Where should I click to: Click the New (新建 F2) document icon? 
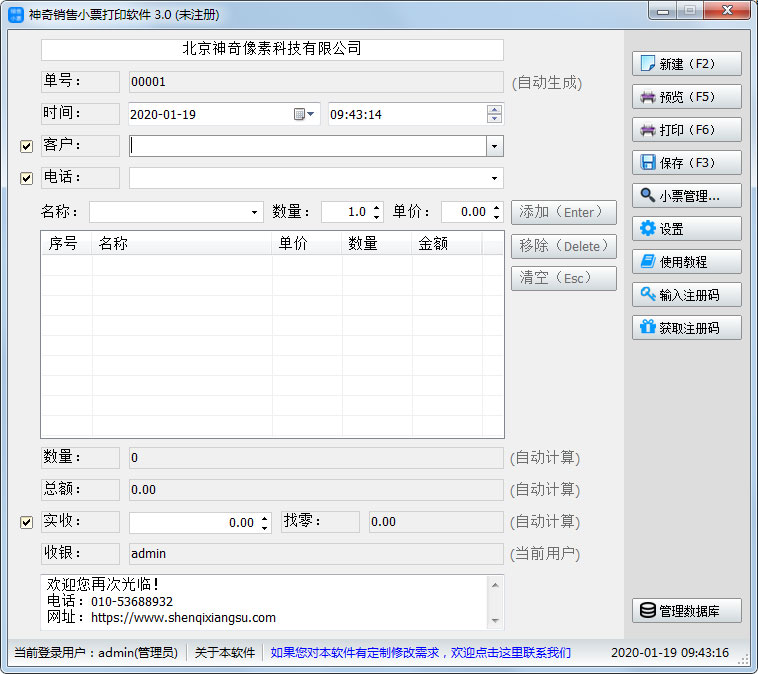point(648,64)
